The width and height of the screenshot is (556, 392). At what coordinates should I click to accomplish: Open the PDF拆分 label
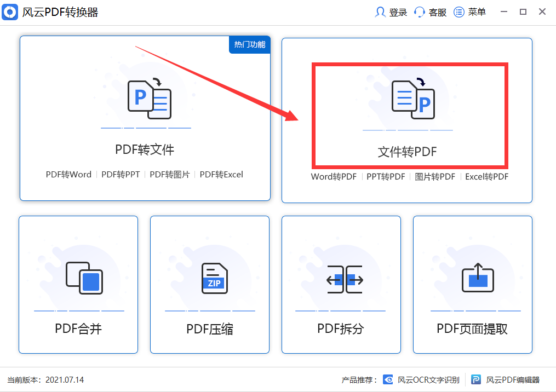341,329
